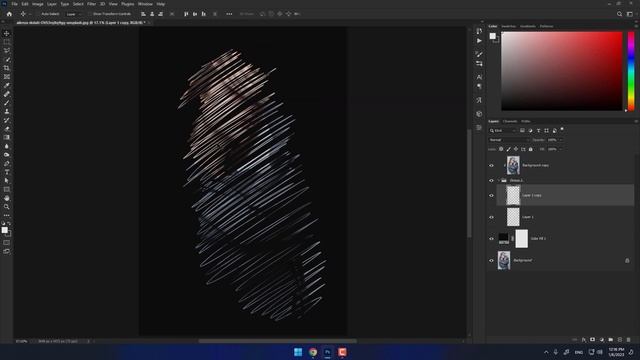This screenshot has width=640, height=360.
Task: Click the foreground color swatch in toolbar
Action: point(4,230)
